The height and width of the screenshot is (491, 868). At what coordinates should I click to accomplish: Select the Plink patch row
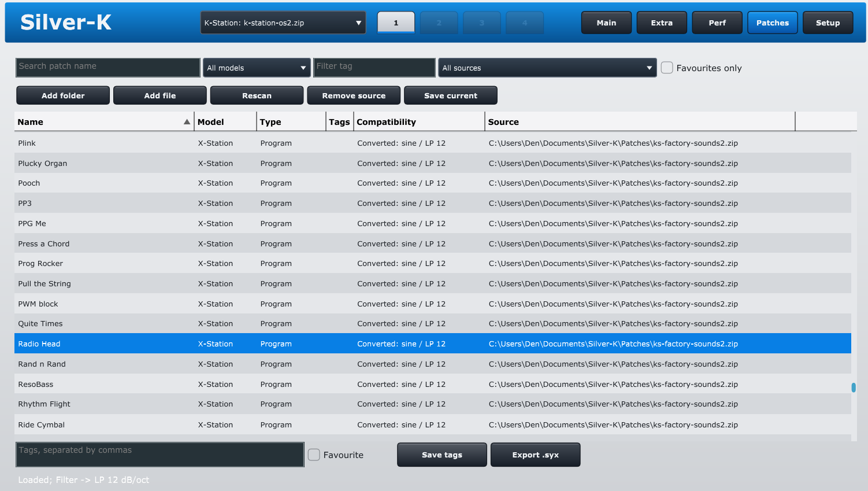pos(433,143)
